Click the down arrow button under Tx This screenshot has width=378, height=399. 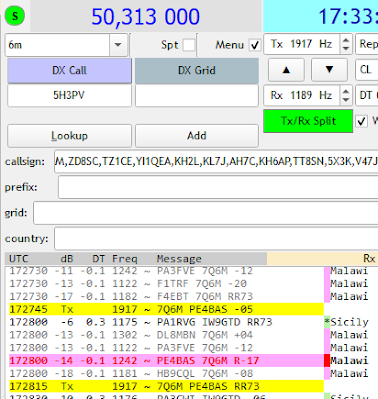click(x=329, y=70)
